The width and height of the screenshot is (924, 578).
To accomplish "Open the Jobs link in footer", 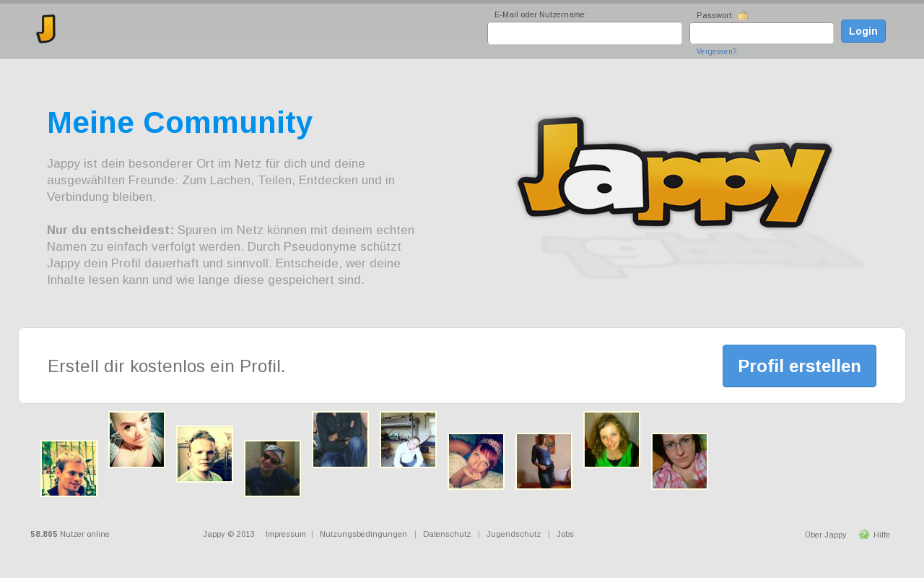I will pos(565,534).
